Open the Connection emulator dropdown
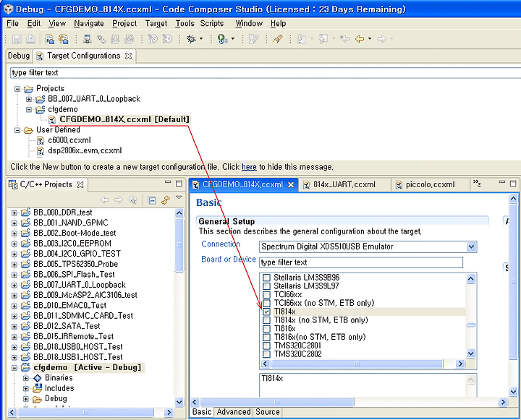Screen dimensions: 521x420 [x=471, y=247]
